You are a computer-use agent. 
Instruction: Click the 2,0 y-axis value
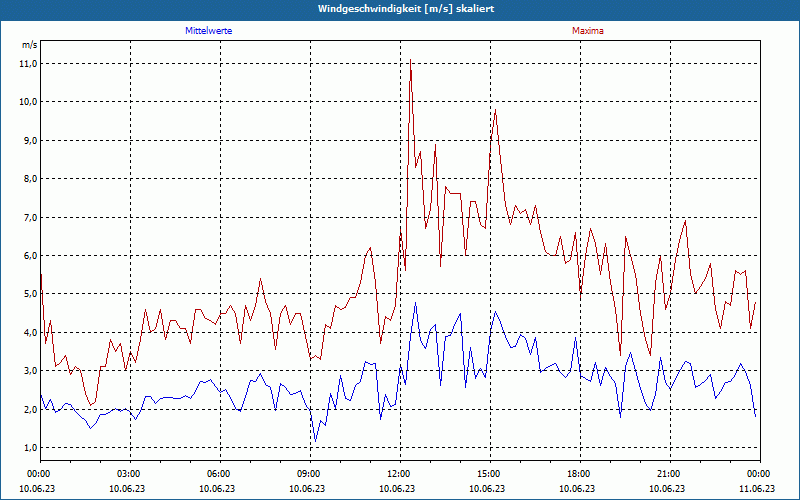30,410
